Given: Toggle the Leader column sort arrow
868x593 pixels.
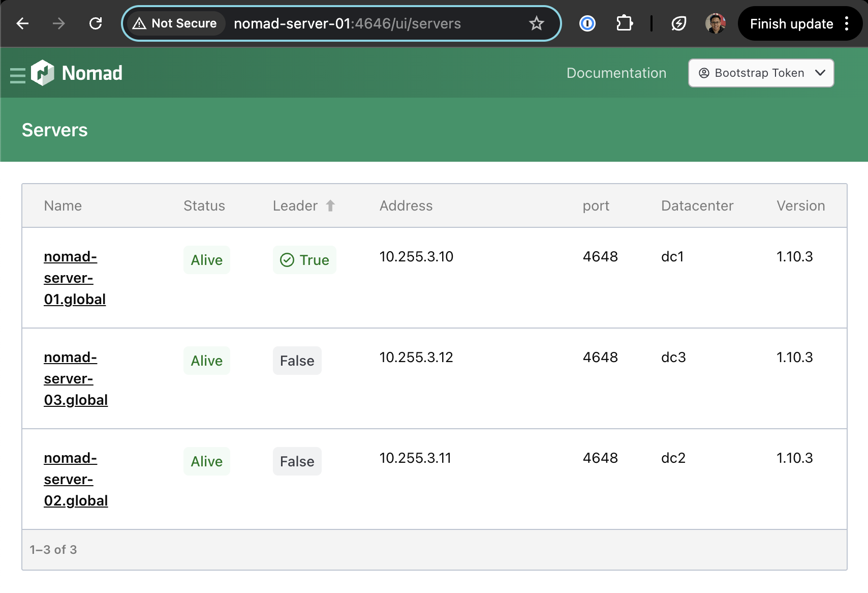Looking at the screenshot, I should [x=330, y=205].
